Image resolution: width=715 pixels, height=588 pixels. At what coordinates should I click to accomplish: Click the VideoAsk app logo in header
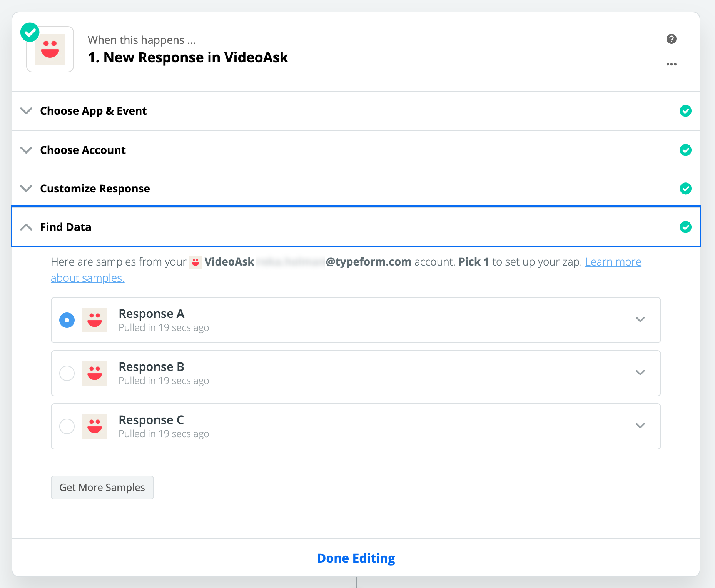(x=50, y=49)
